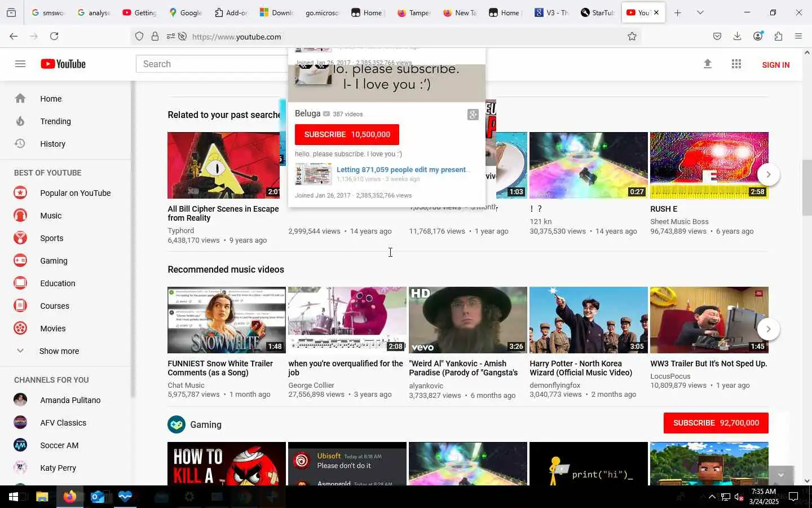The width and height of the screenshot is (812, 508).
Task: Open the YouTube apps grid icon
Action: click(736, 64)
